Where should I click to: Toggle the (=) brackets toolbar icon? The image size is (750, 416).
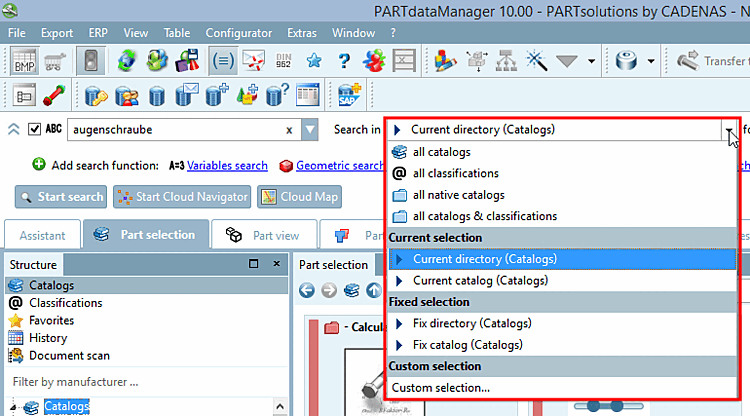click(x=223, y=61)
